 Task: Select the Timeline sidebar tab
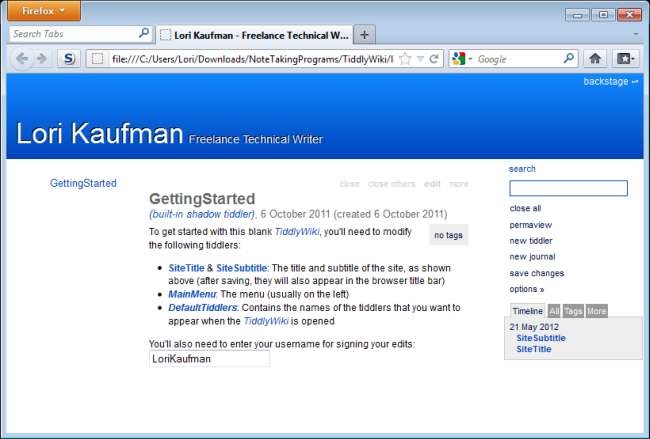pos(527,311)
